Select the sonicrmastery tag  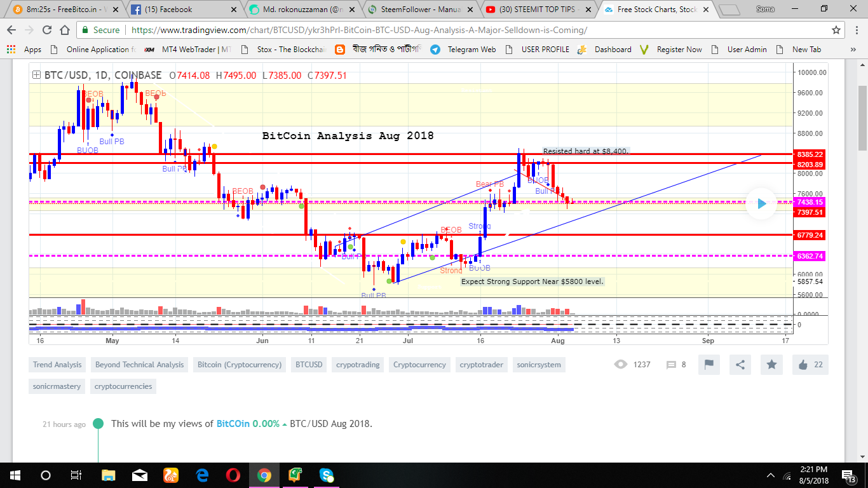click(57, 386)
